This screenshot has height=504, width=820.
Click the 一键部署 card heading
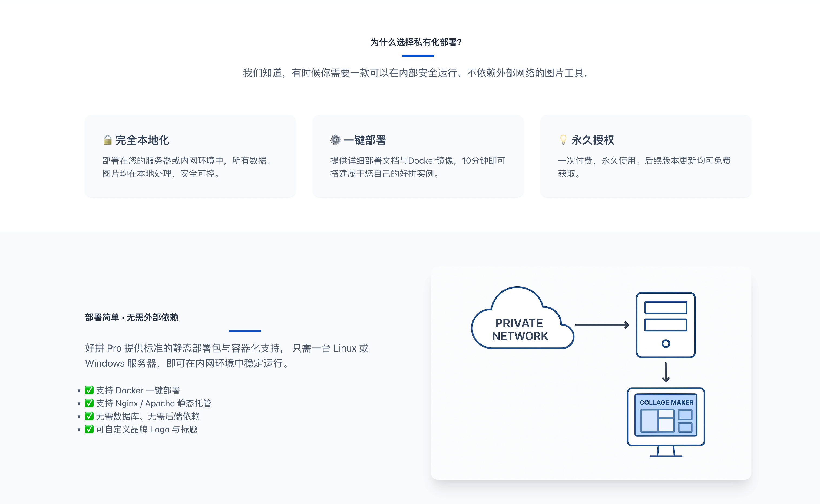(x=365, y=140)
